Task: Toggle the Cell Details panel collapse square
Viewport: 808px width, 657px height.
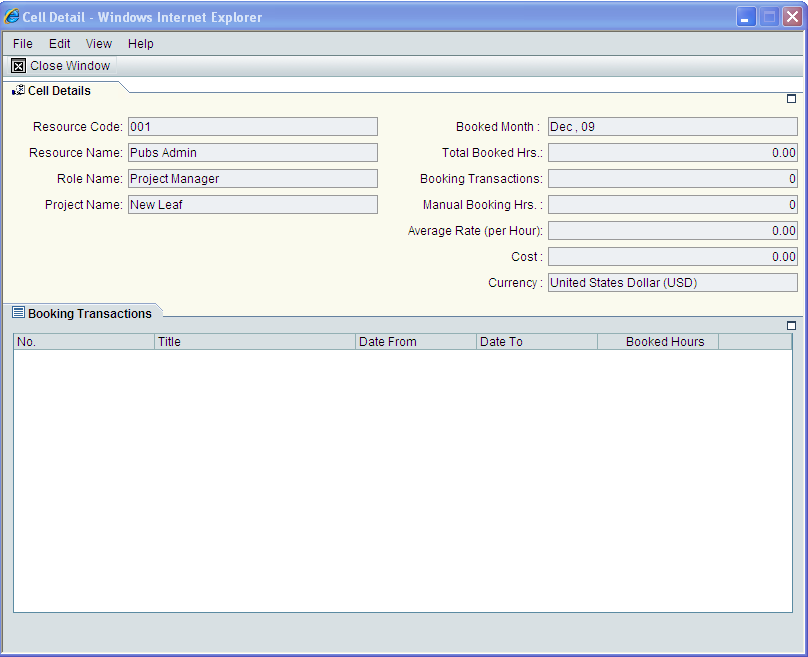Action: coord(791,99)
